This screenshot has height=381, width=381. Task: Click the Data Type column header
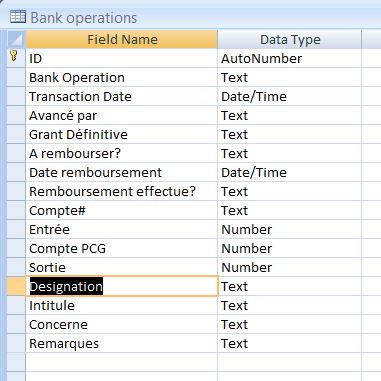[290, 39]
